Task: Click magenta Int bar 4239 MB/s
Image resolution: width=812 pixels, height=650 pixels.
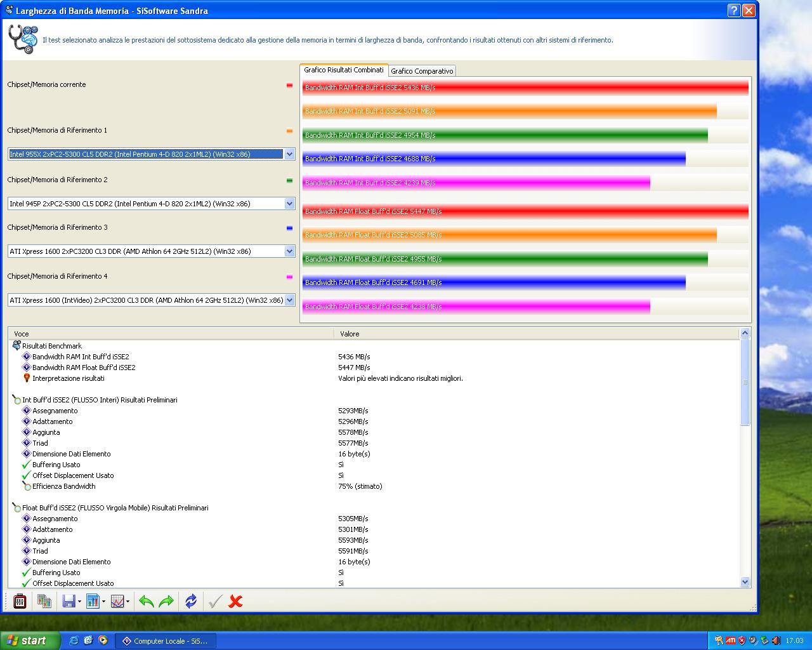Action: [x=476, y=183]
